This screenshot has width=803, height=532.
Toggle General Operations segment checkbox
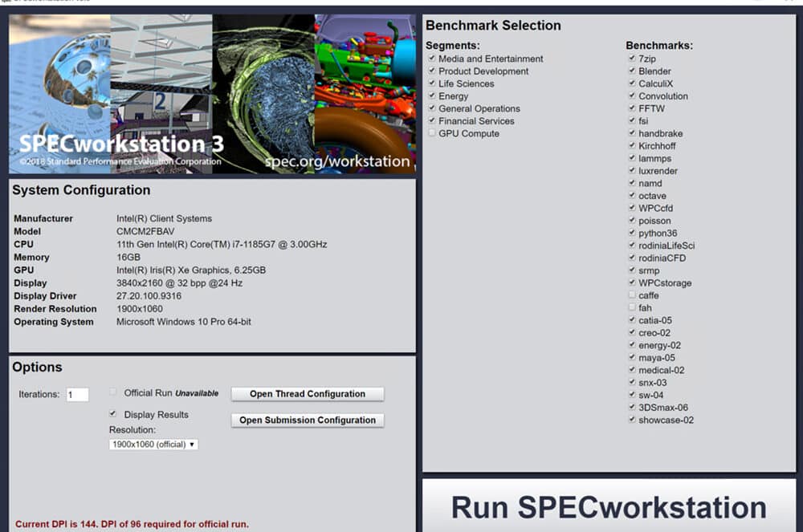432,108
